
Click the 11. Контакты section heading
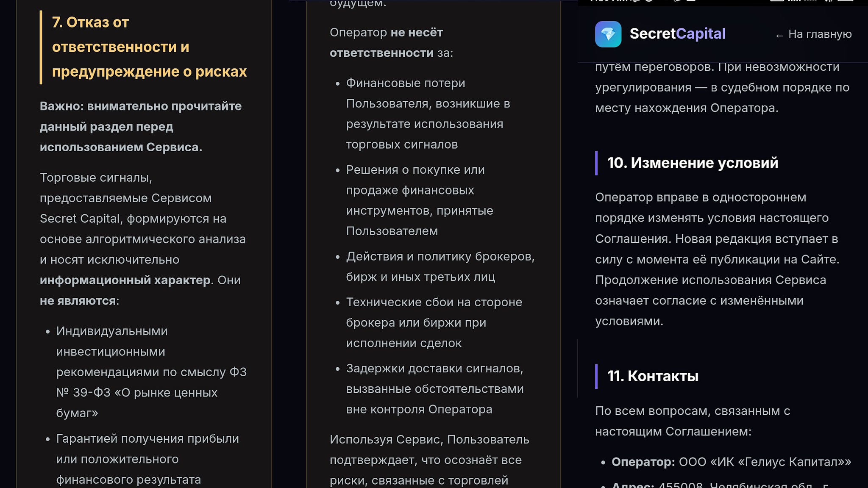(653, 376)
